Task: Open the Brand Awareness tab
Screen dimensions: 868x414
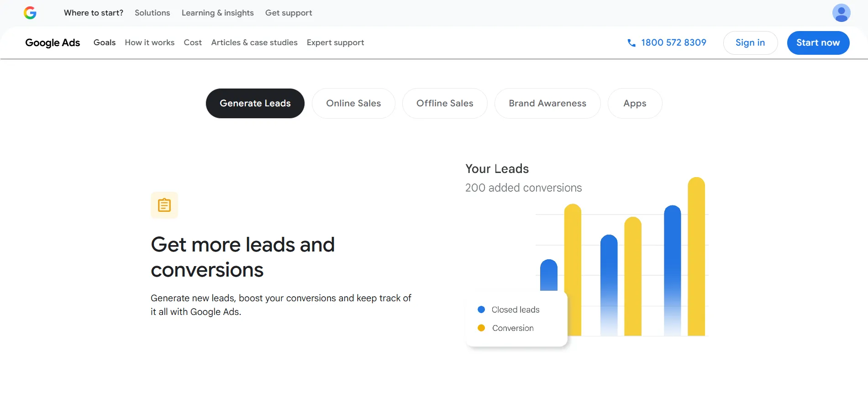Action: click(x=547, y=104)
